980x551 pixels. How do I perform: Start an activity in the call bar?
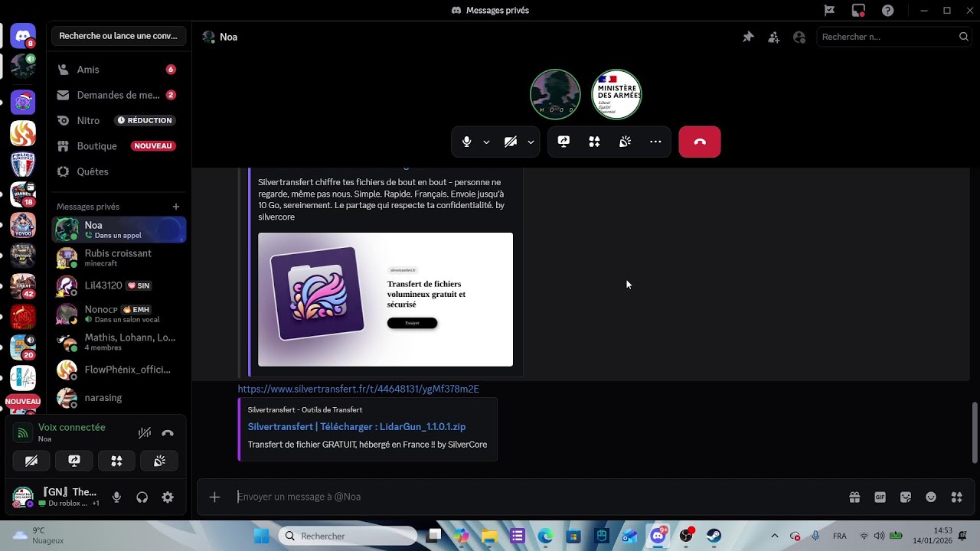[x=594, y=142]
